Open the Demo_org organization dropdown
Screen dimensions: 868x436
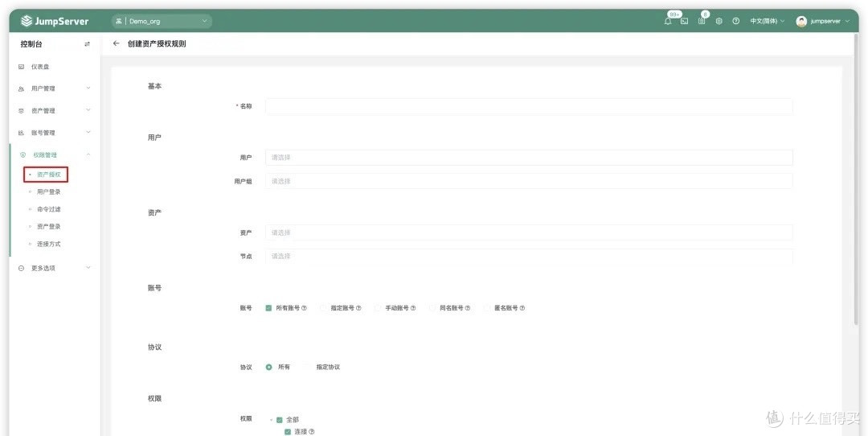[162, 21]
